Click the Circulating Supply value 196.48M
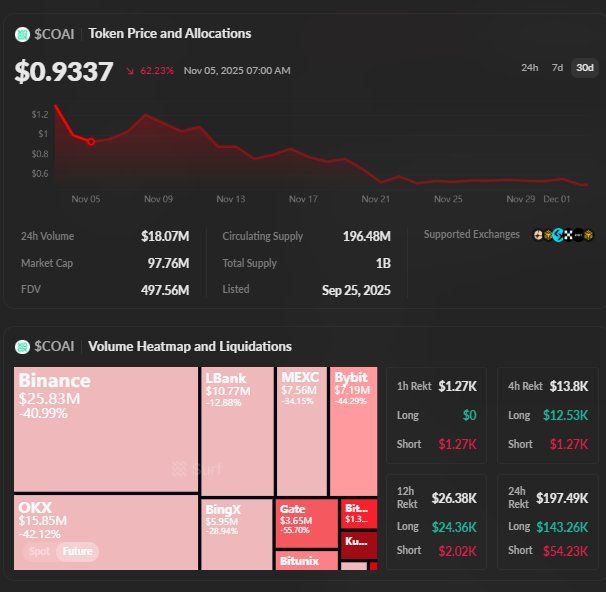Viewport: 606px width, 592px height. point(366,236)
